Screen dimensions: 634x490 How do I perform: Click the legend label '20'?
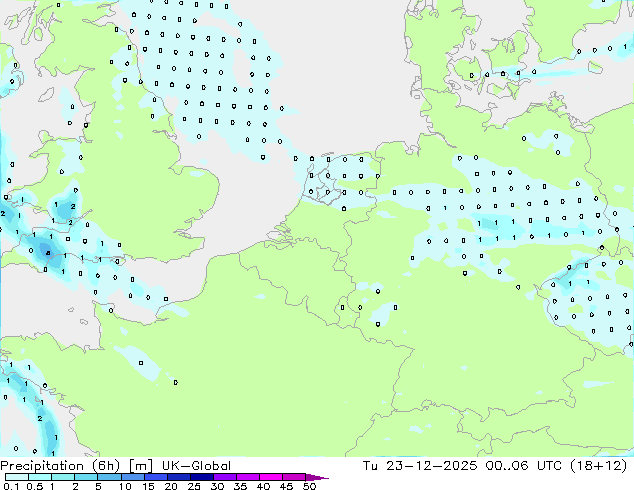point(171,486)
